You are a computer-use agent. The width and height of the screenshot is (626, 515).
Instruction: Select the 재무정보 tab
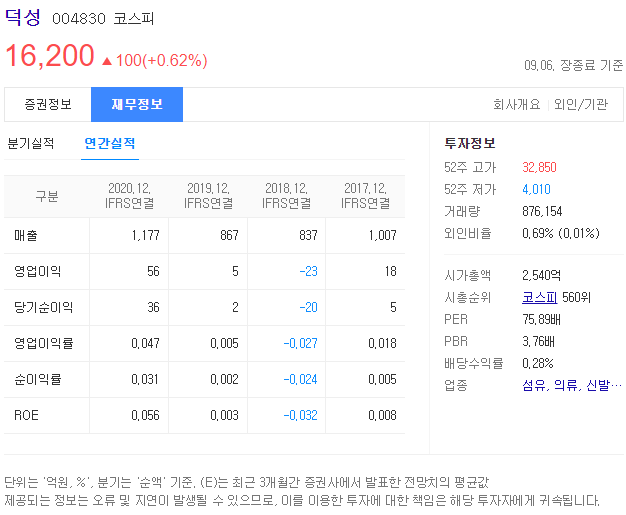point(137,105)
